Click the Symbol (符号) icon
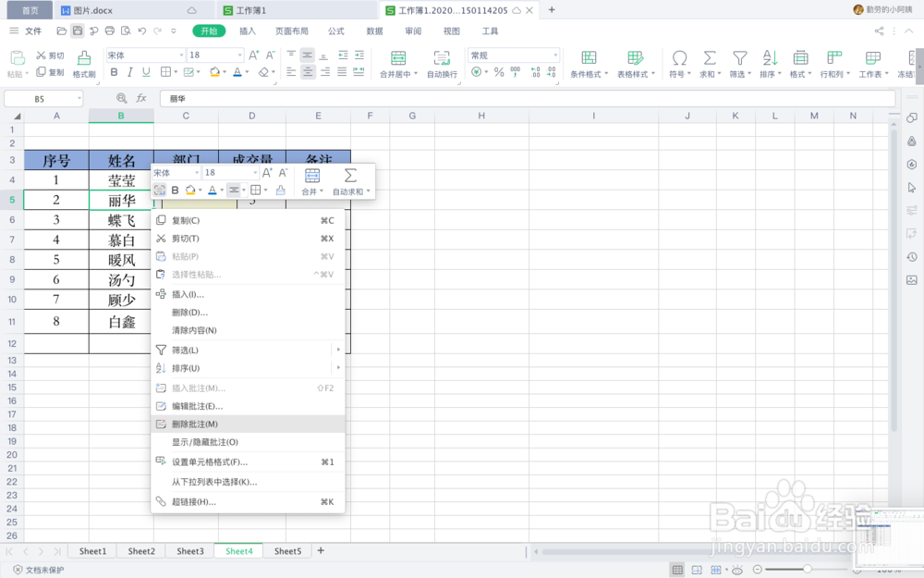 pyautogui.click(x=679, y=57)
